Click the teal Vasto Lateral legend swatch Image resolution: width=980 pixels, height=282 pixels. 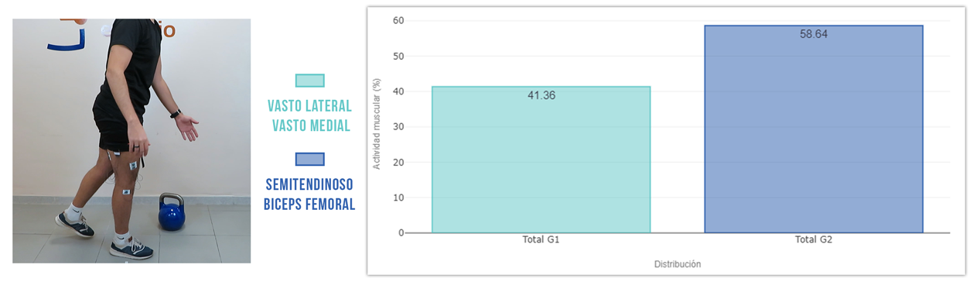(x=310, y=81)
